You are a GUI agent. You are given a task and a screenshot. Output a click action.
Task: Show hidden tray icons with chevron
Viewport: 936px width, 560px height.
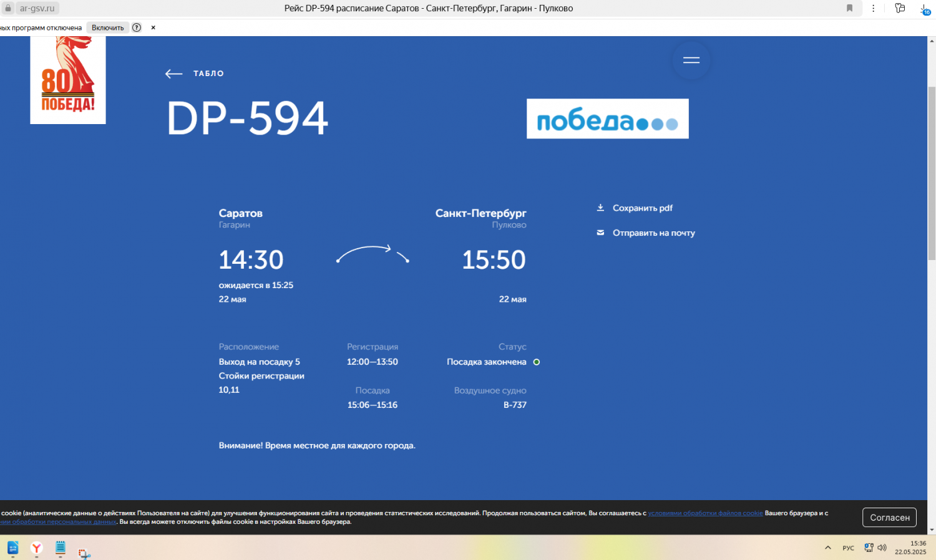tap(828, 548)
